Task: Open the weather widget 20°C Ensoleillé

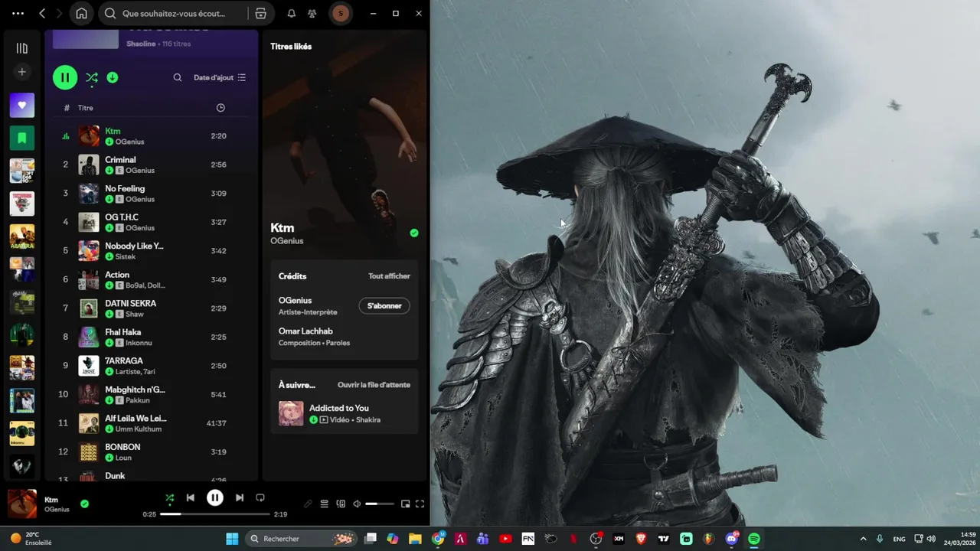Action: pyautogui.click(x=32, y=539)
